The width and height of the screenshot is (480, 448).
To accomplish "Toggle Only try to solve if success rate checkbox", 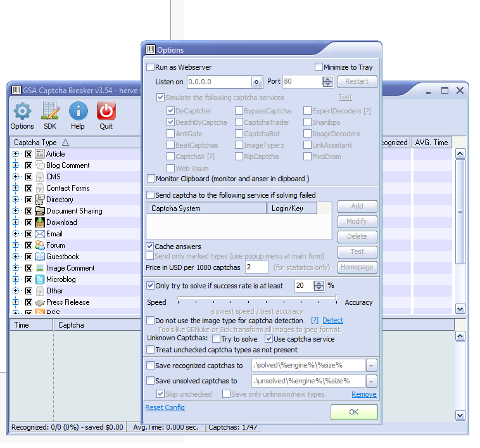I will 150,286.
